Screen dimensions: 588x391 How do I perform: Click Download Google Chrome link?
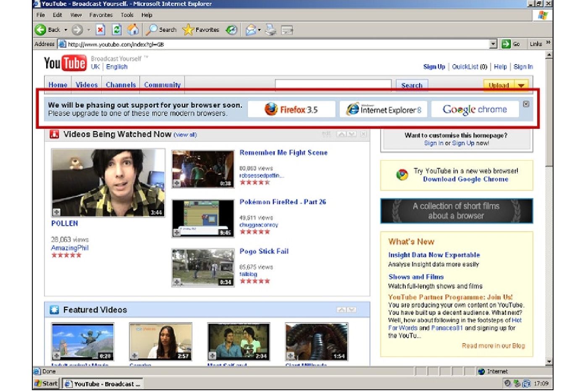click(465, 179)
